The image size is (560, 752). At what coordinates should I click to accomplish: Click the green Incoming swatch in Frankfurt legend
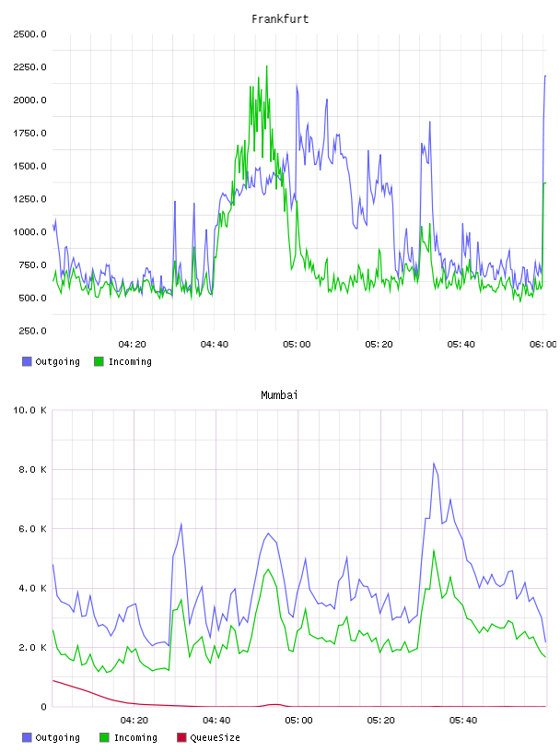[99, 361]
